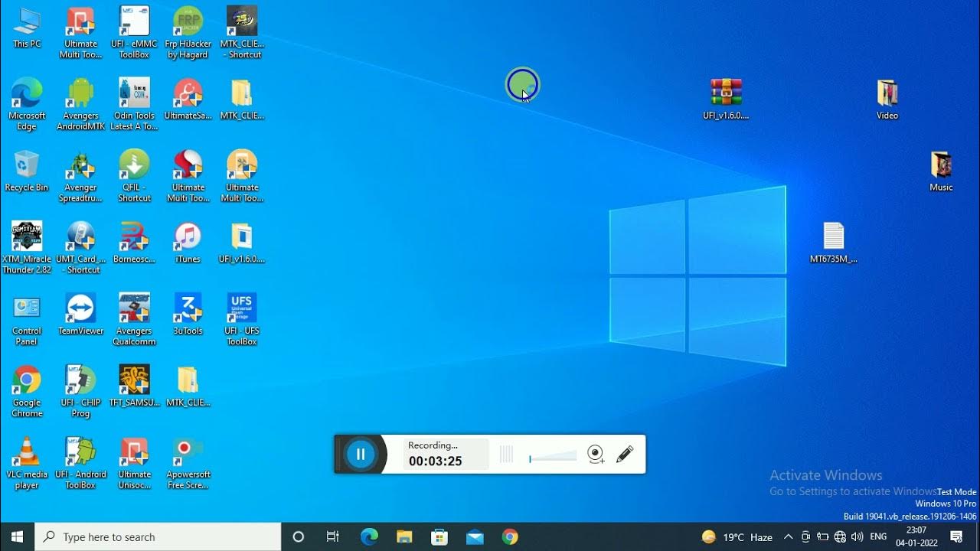Select VLC media player desktop icon
The image size is (980, 551).
pos(27,463)
